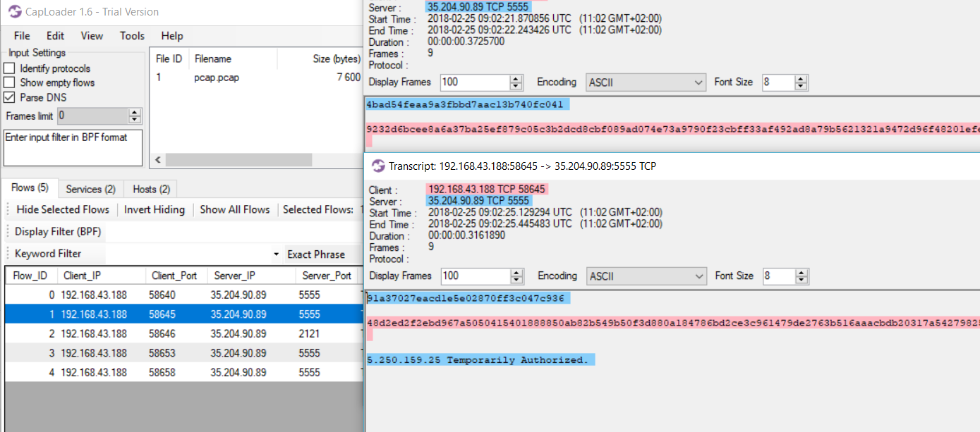Image resolution: width=980 pixels, height=432 pixels.
Task: Select flow with client port 58658
Action: (184, 372)
